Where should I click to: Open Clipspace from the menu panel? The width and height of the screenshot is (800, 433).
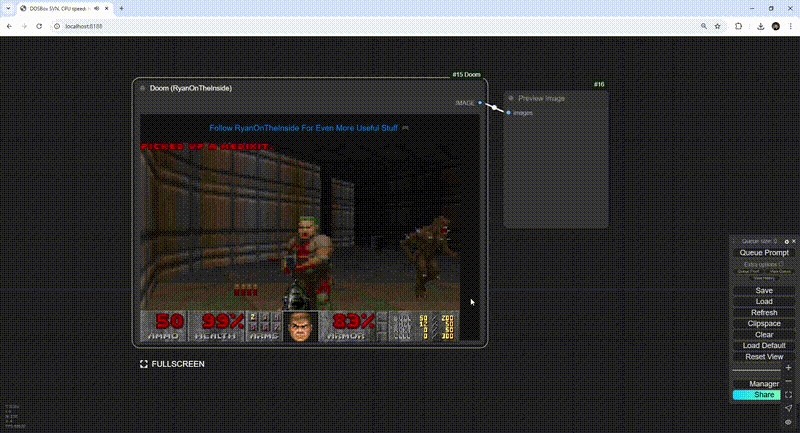tap(764, 323)
